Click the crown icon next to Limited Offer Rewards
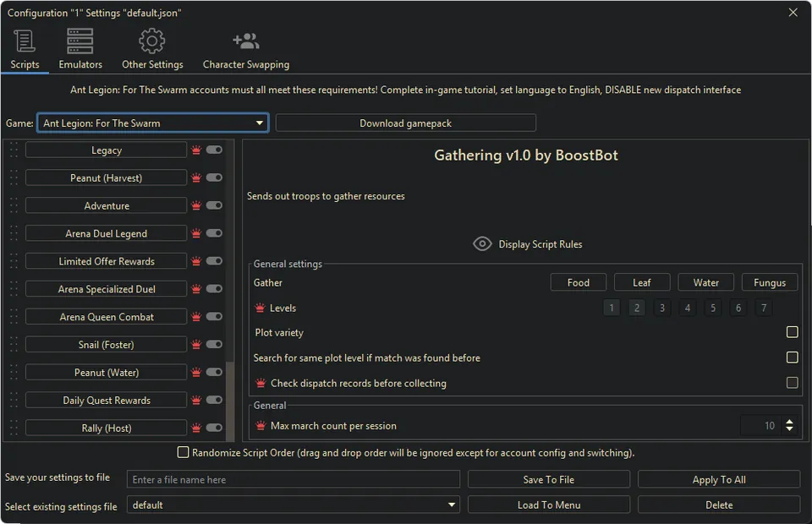This screenshot has height=524, width=812. coord(196,261)
